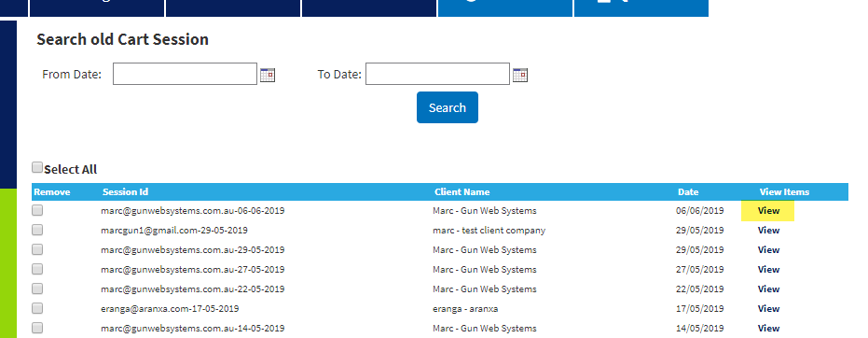Viewport: 868px width, 338px height.
Task: Click the Remove column header
Action: point(52,192)
